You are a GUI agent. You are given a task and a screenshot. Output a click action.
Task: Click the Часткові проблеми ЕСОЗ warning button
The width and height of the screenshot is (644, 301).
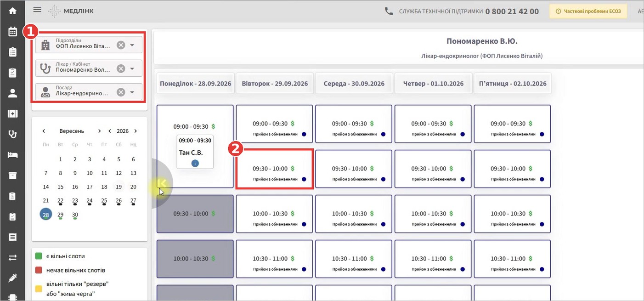(x=588, y=11)
